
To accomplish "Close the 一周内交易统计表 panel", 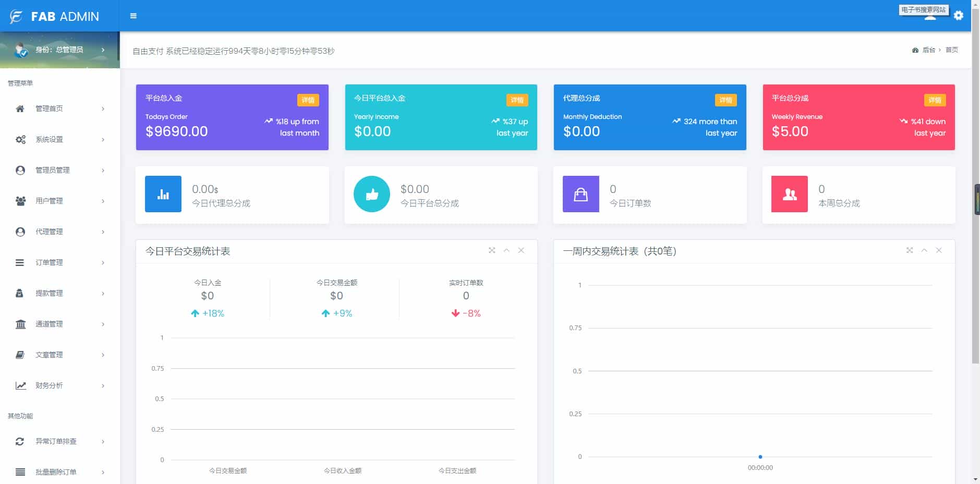I will (939, 250).
